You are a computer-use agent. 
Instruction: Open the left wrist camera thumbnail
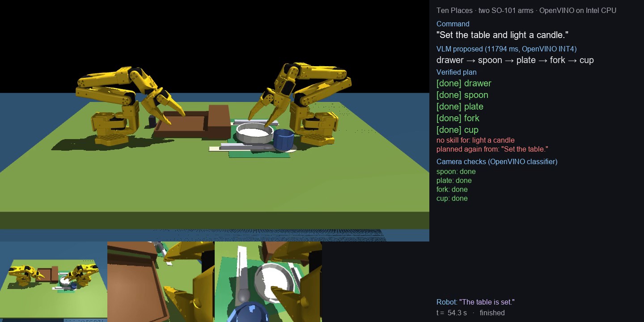(161, 282)
